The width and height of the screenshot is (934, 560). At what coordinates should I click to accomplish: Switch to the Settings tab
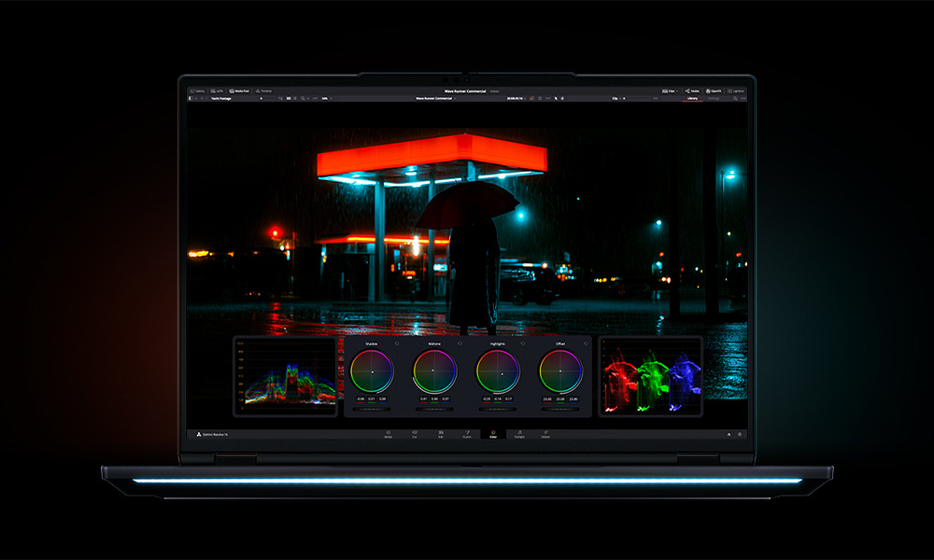[x=714, y=98]
